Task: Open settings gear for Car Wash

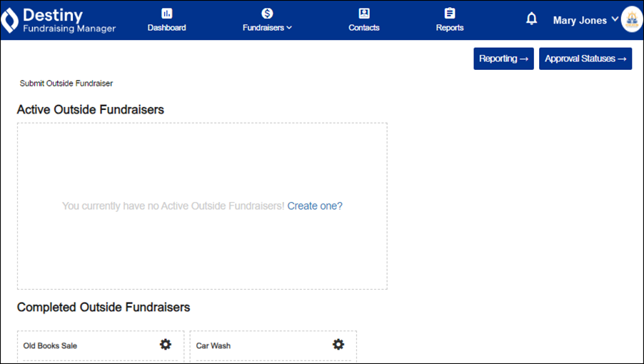Action: 338,345
